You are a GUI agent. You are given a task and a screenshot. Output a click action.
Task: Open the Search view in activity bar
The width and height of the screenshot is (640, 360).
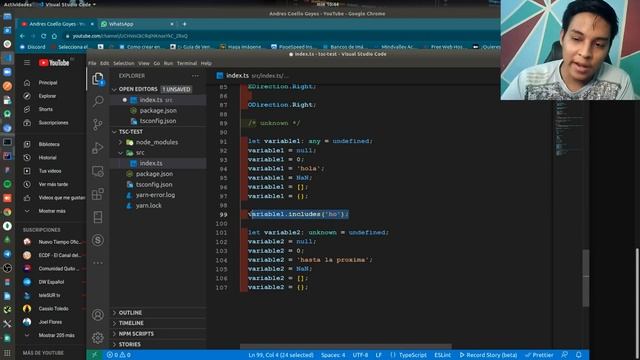pyautogui.click(x=98, y=101)
